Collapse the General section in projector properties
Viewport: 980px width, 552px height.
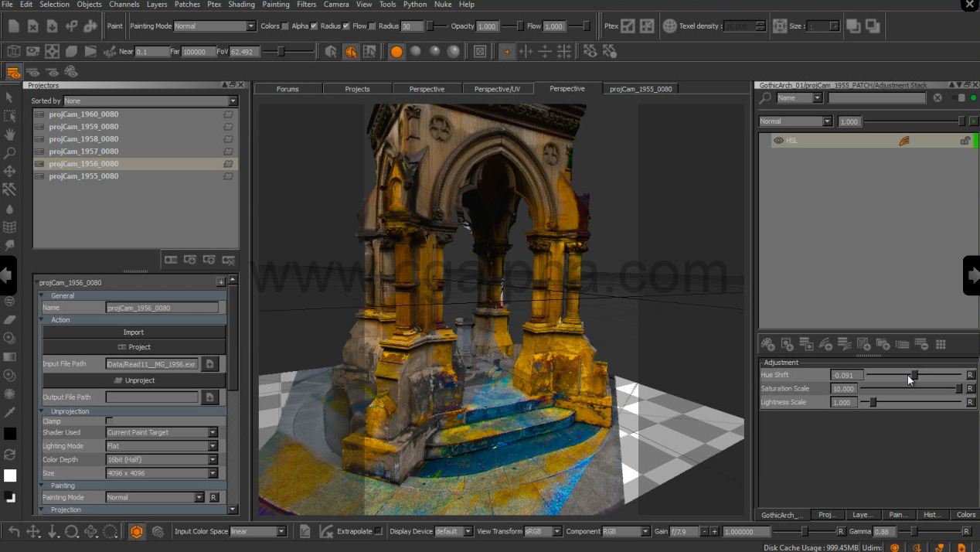click(x=43, y=295)
